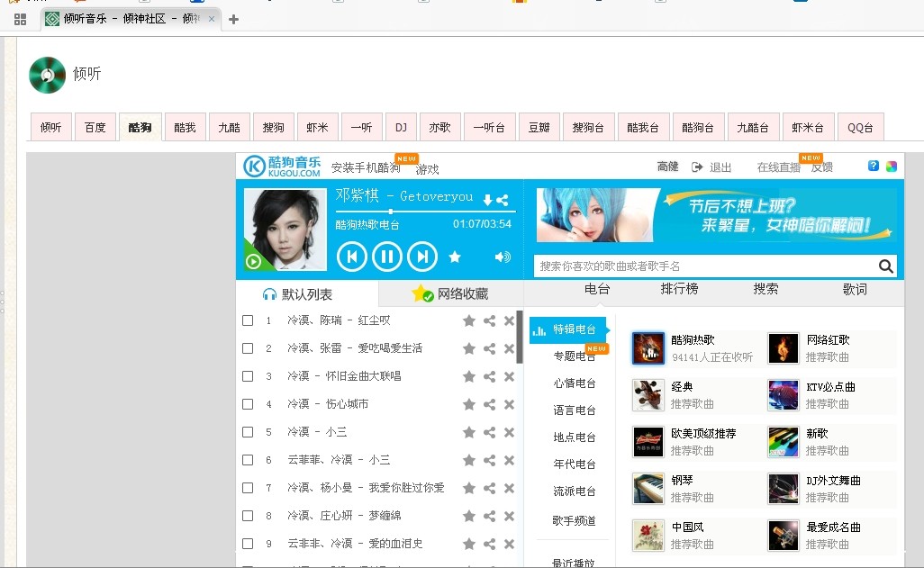Open the 心情电台 category
924x568 pixels.
[574, 383]
